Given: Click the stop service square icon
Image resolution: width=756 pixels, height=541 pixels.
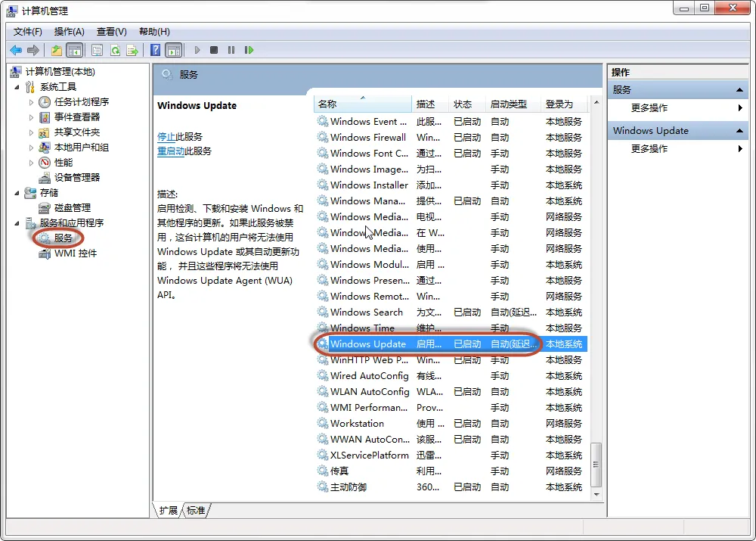Looking at the screenshot, I should [x=214, y=50].
